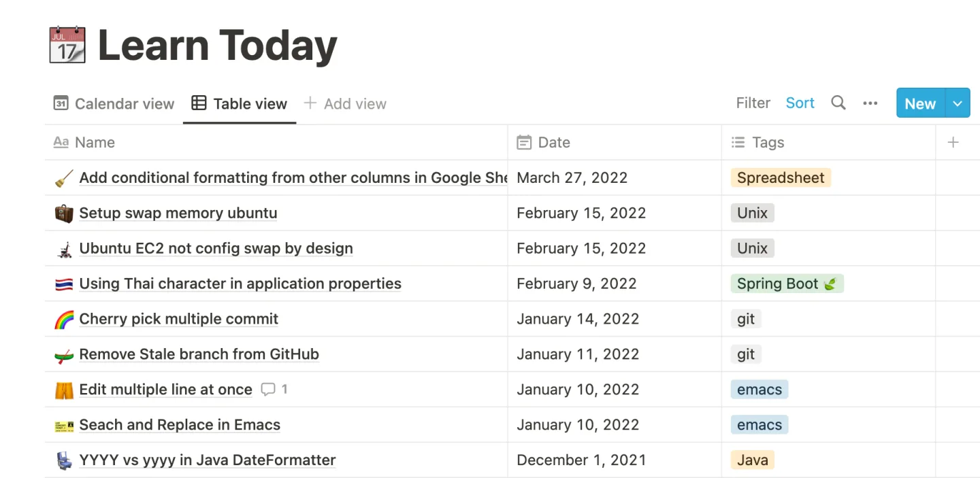Switch to Calendar view tab
Screen dimensions: 980x478
coord(114,103)
